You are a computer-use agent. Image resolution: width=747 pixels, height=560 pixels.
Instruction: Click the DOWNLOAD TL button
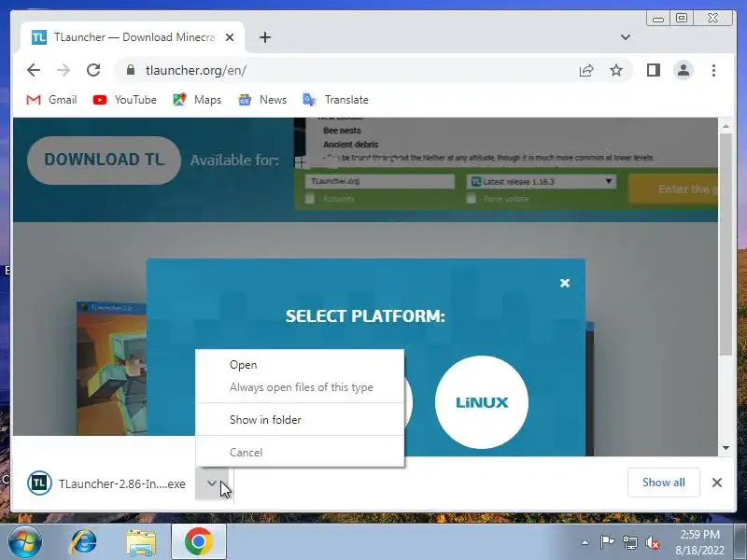(x=104, y=160)
